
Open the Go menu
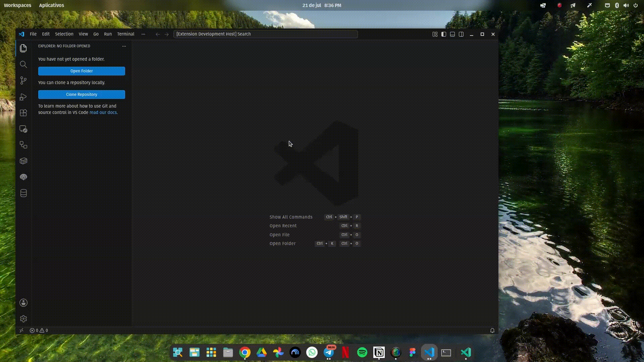click(96, 34)
